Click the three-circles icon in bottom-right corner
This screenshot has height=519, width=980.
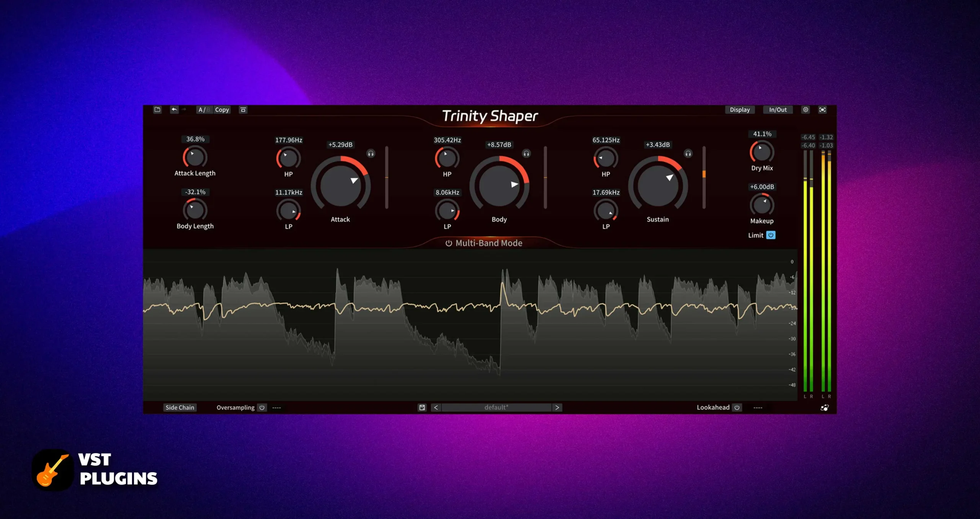[825, 408]
